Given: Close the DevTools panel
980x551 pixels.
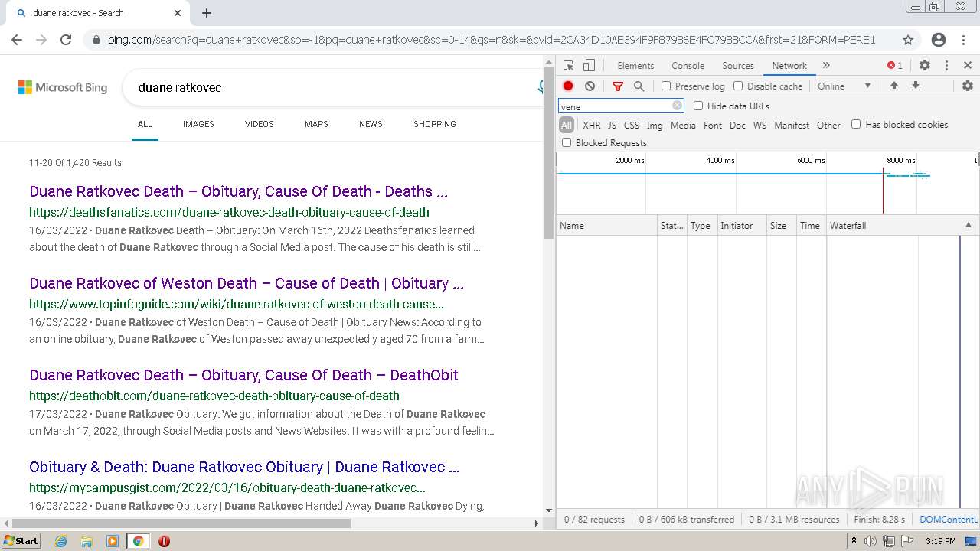Looking at the screenshot, I should [967, 66].
